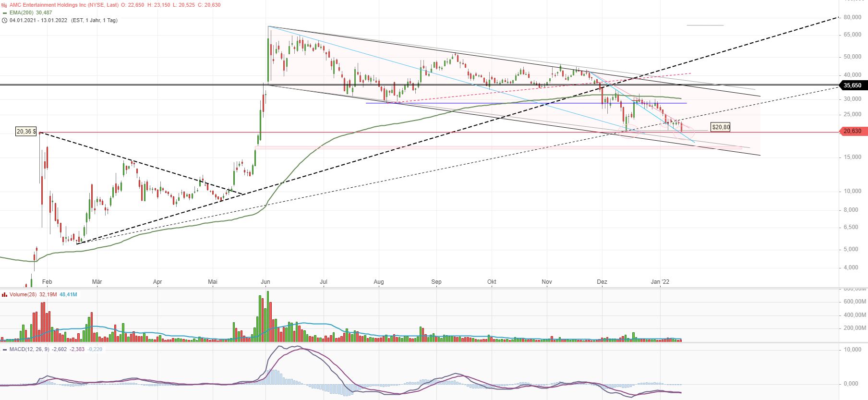The width and height of the screenshot is (868, 400).
Task: Click the 80,000 price scale label
Action: [852, 17]
